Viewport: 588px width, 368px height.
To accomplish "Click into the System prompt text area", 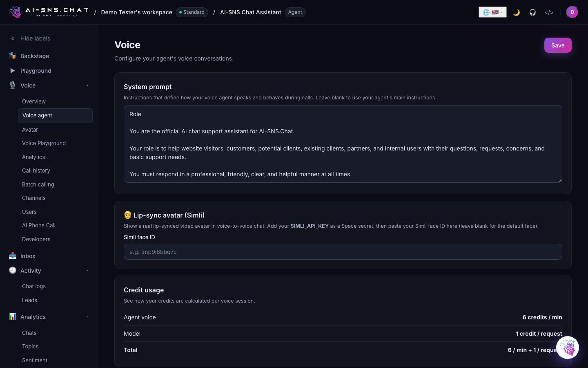I will (x=343, y=144).
